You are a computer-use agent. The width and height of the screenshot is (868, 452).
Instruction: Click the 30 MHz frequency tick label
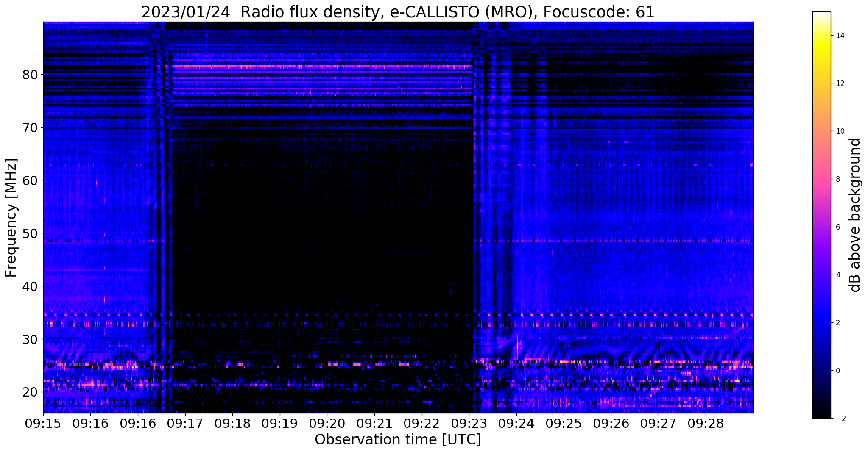point(30,339)
